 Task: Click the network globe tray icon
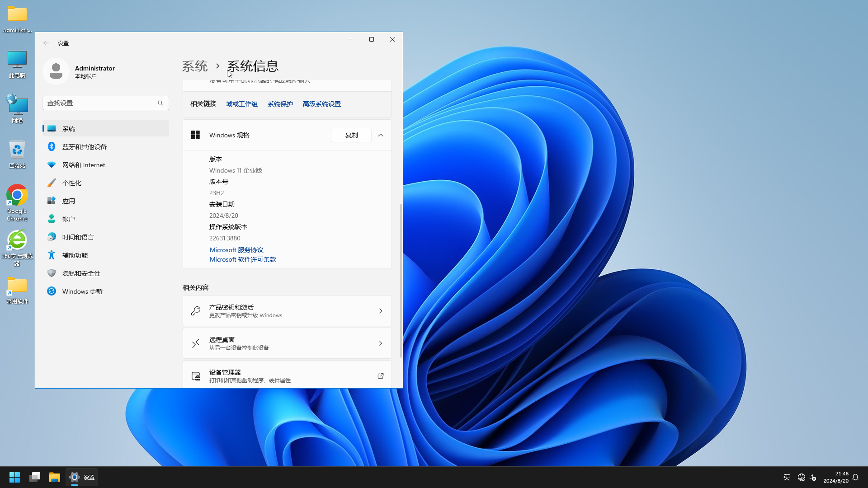(x=801, y=477)
